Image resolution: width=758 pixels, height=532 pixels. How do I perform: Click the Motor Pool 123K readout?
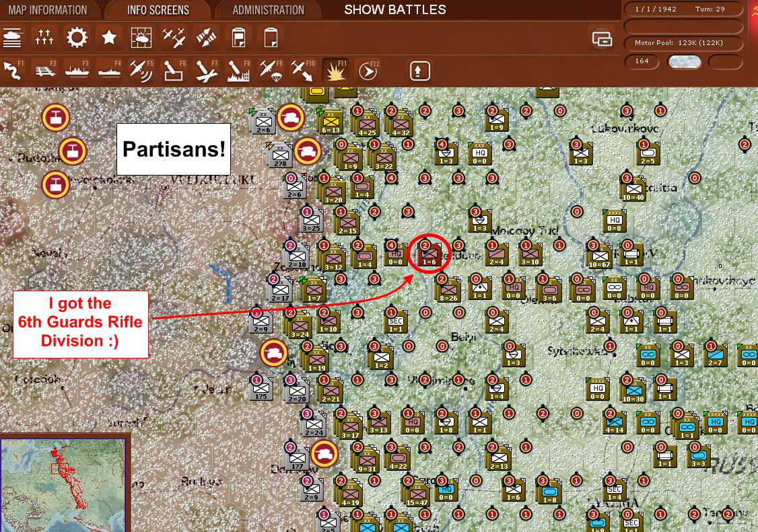click(x=683, y=43)
